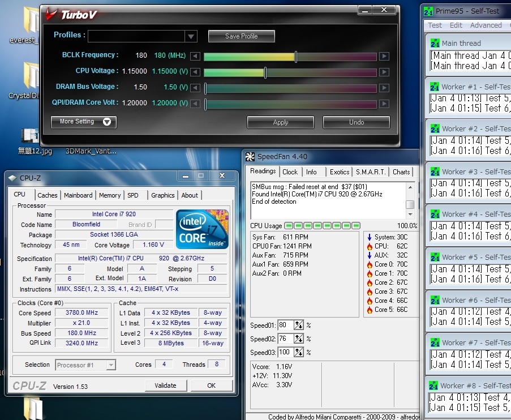Screen dimensions: 511x420
Task: Click the Intel Core i7 logo
Action: [202, 229]
